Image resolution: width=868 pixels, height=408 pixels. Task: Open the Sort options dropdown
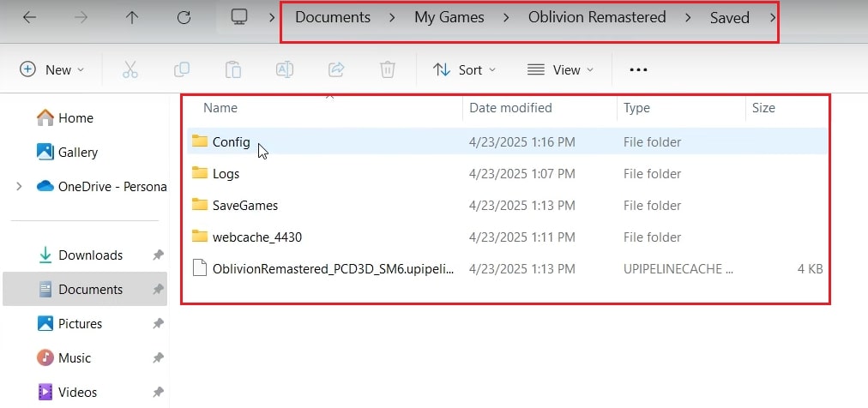click(x=464, y=69)
